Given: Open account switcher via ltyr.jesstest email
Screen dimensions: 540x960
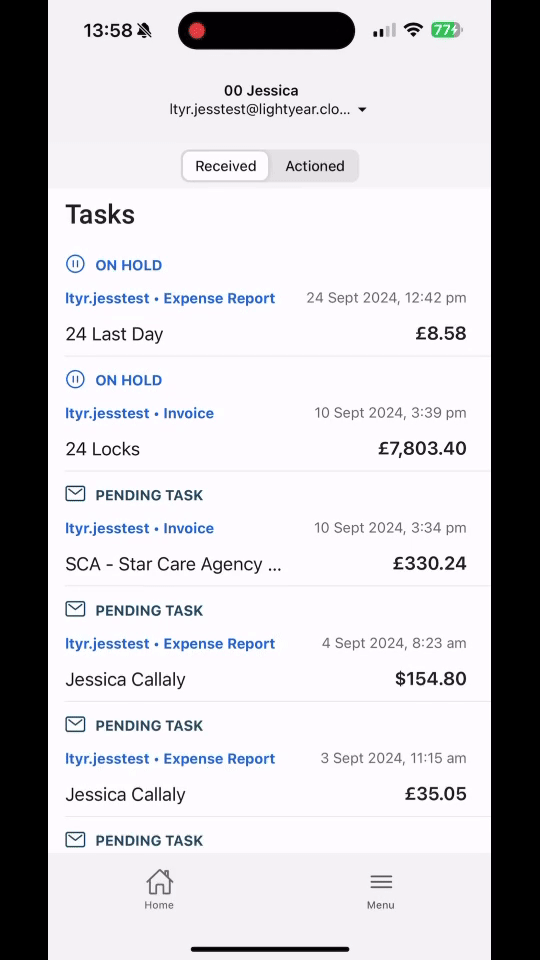Looking at the screenshot, I should pyautogui.click(x=260, y=110).
